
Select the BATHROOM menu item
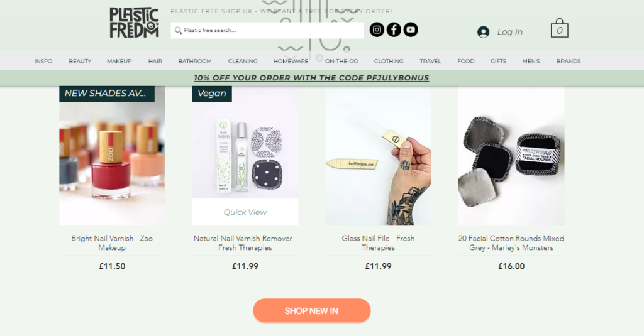[195, 61]
